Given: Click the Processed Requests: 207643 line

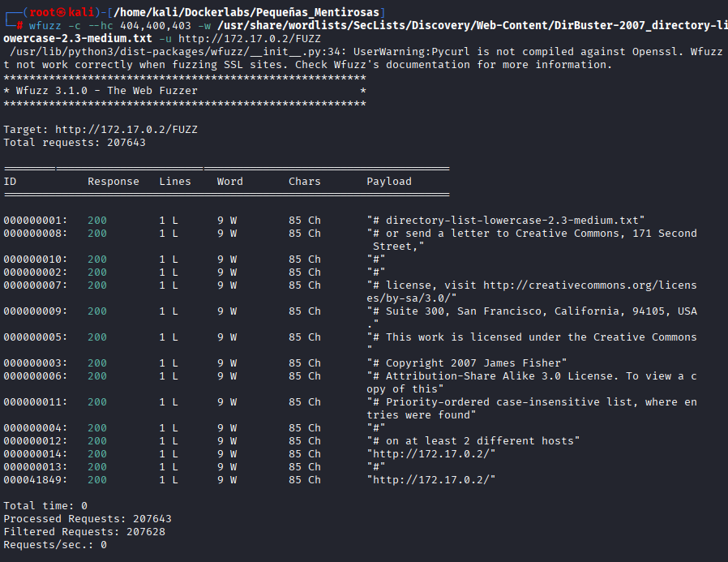Looking at the screenshot, I should [88, 519].
